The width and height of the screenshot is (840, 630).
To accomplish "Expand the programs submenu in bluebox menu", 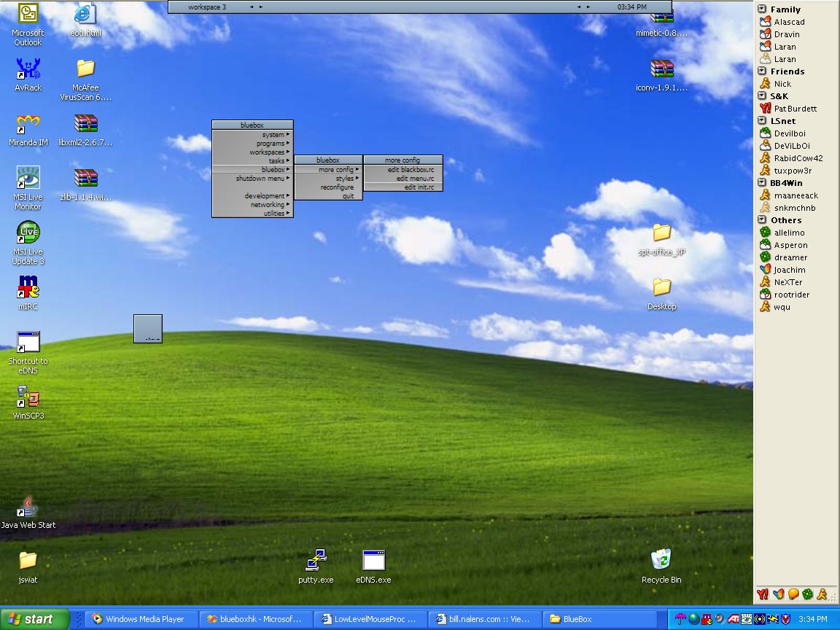I will [252, 143].
